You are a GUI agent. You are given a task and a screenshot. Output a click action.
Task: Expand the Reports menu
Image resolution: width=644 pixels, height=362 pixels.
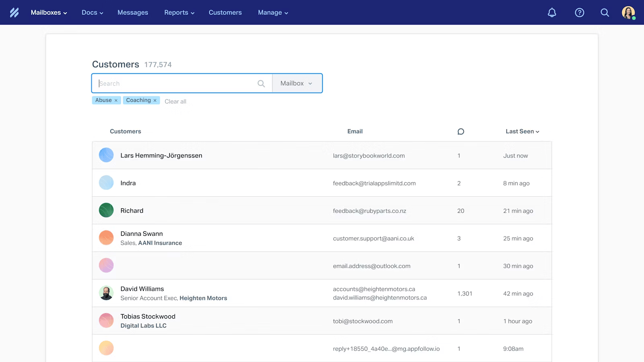(x=179, y=12)
